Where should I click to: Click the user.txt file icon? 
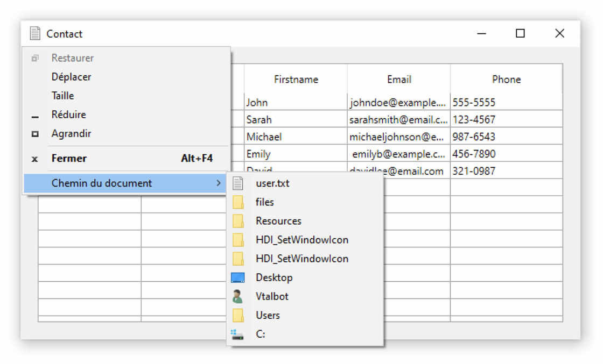(x=238, y=183)
